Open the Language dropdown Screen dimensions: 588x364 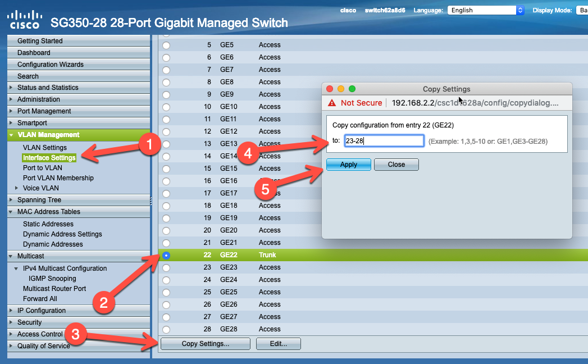pos(486,10)
